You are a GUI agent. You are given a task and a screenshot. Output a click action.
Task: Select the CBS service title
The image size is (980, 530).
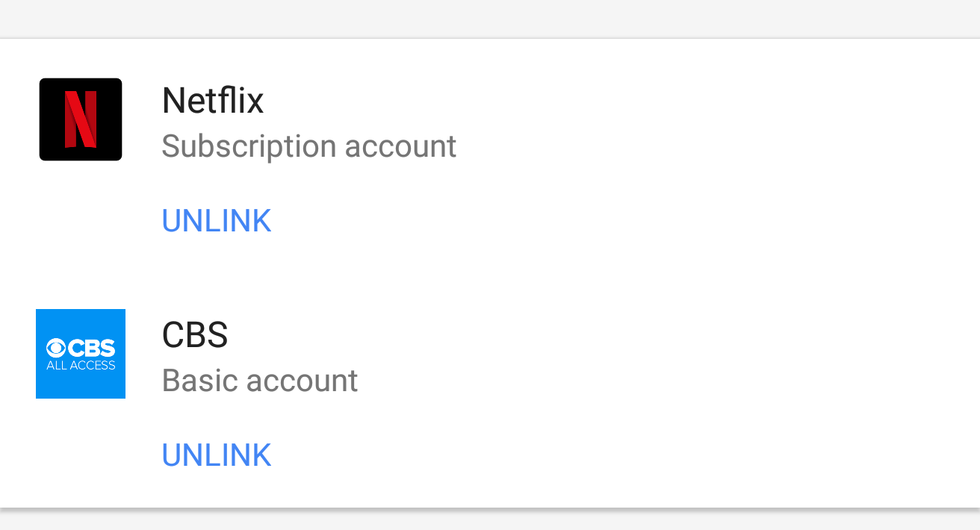tap(195, 335)
